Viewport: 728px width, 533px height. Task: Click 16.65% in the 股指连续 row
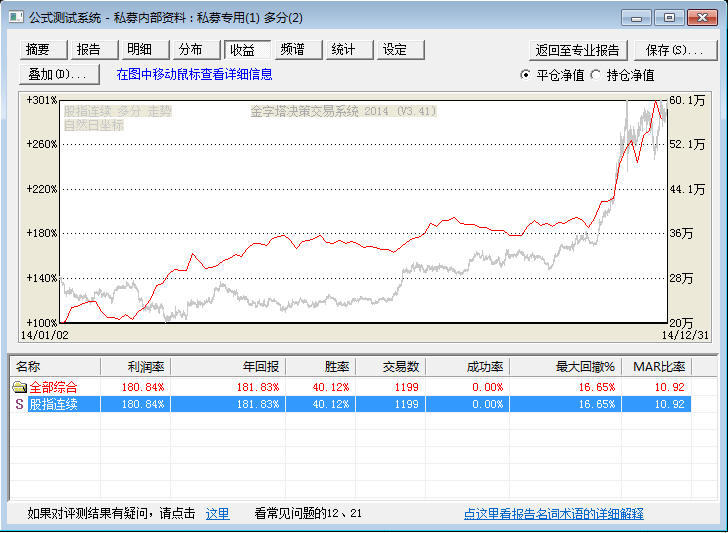pyautogui.click(x=597, y=404)
